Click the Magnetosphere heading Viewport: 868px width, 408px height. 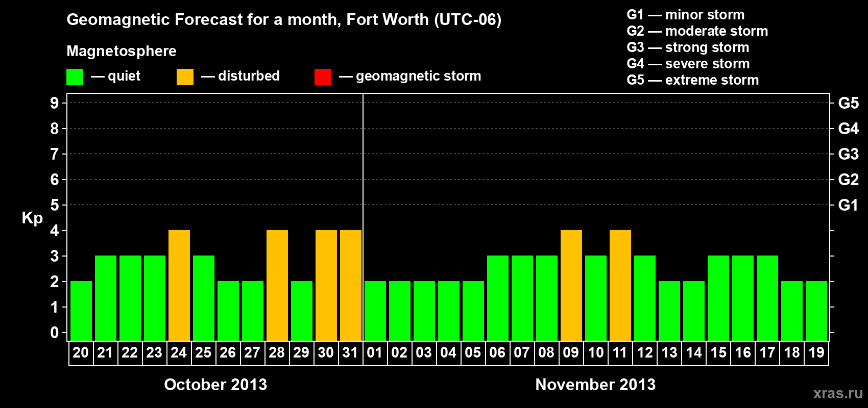pyautogui.click(x=122, y=51)
